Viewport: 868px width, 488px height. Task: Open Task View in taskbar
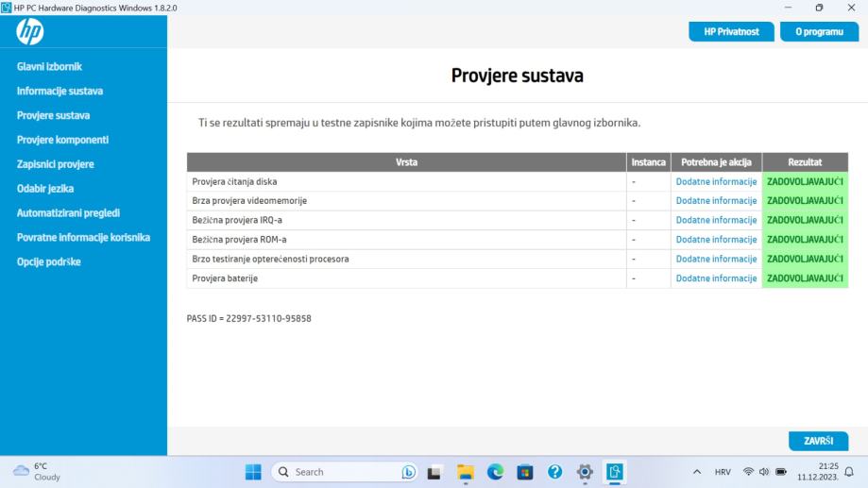click(434, 472)
